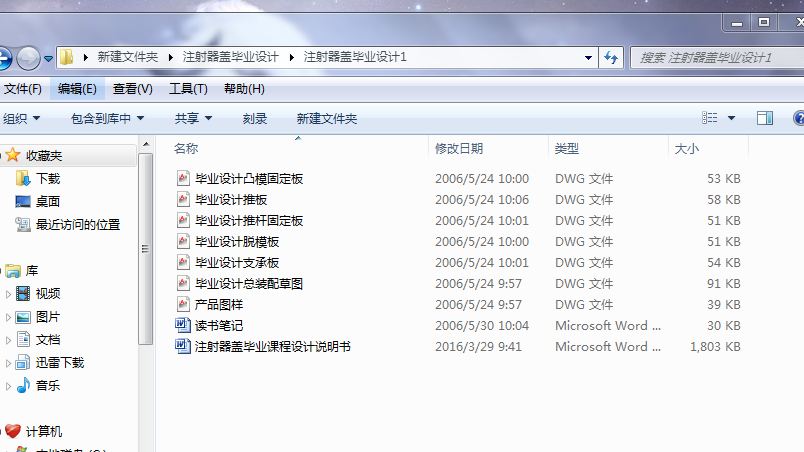Open the more view options arrow

pyautogui.click(x=731, y=118)
